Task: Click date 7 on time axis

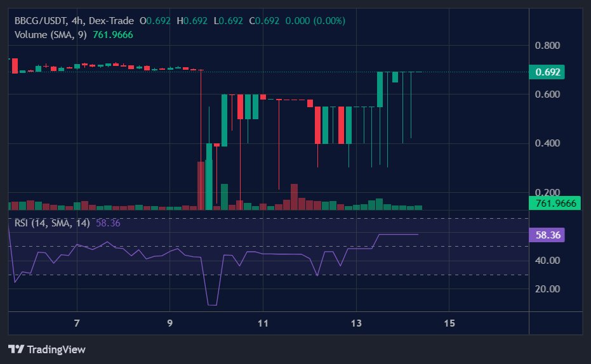Action: coord(77,323)
